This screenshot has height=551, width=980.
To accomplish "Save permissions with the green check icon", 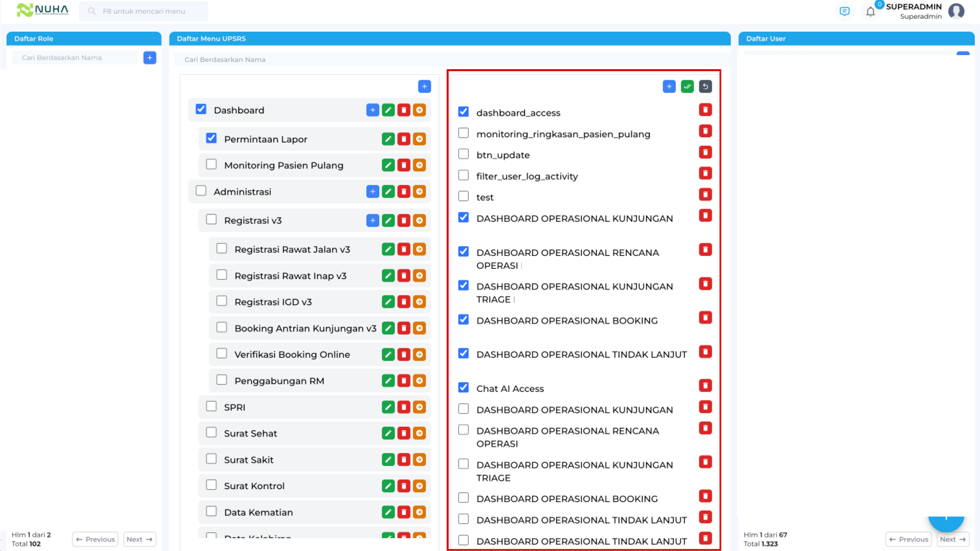I will coord(687,86).
